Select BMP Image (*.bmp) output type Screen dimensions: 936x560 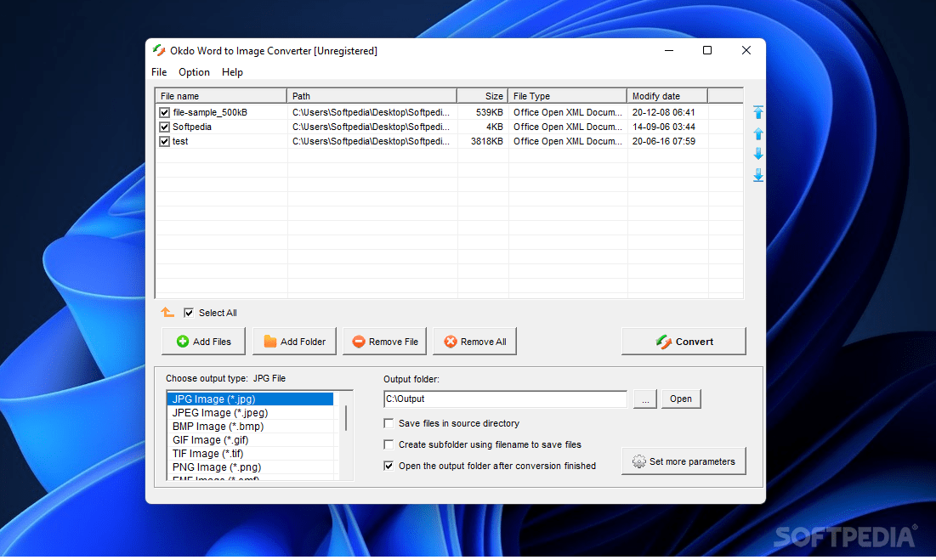point(250,427)
